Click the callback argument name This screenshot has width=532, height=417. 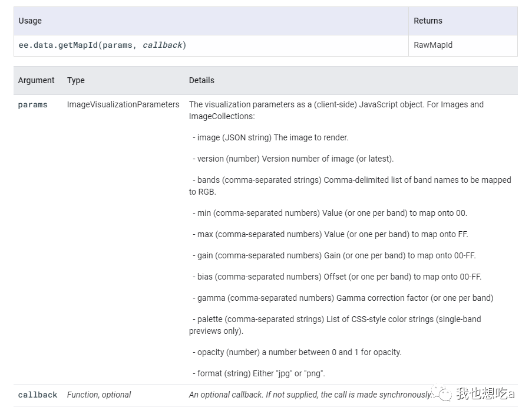coord(38,395)
